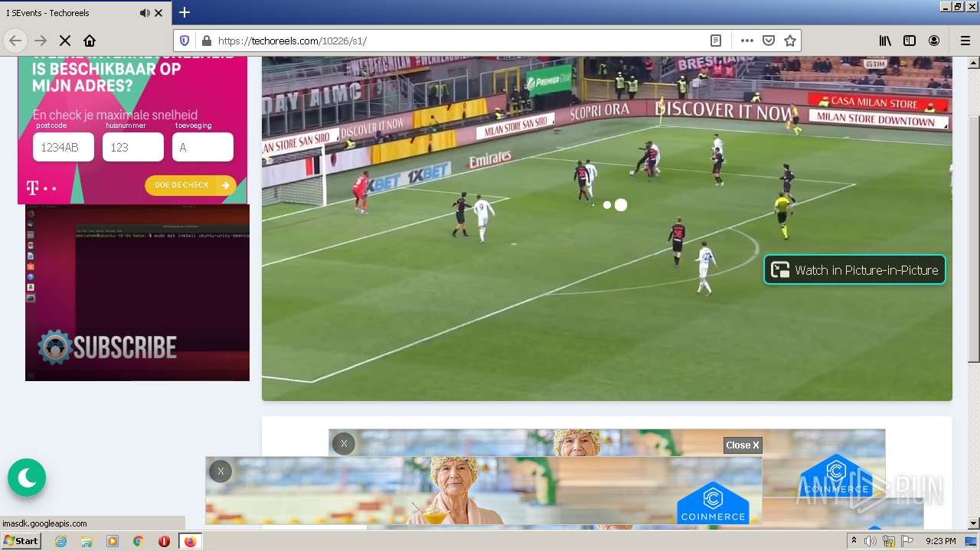Click the DOE DE CHECK button
Screen dimensions: 980x551
(191, 185)
